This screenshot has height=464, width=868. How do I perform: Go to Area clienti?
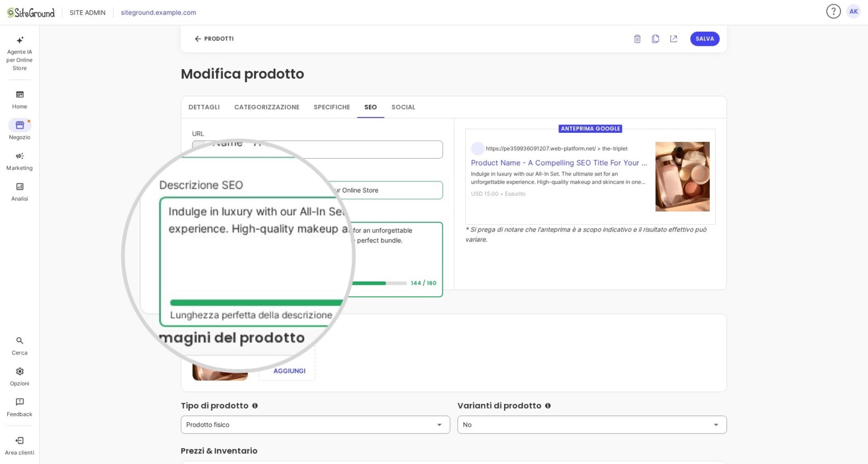(x=20, y=446)
